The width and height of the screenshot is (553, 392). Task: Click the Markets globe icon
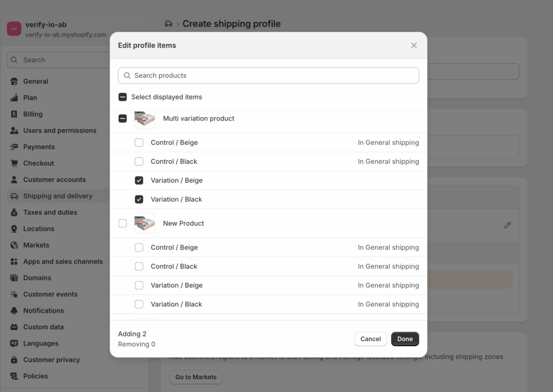click(14, 245)
